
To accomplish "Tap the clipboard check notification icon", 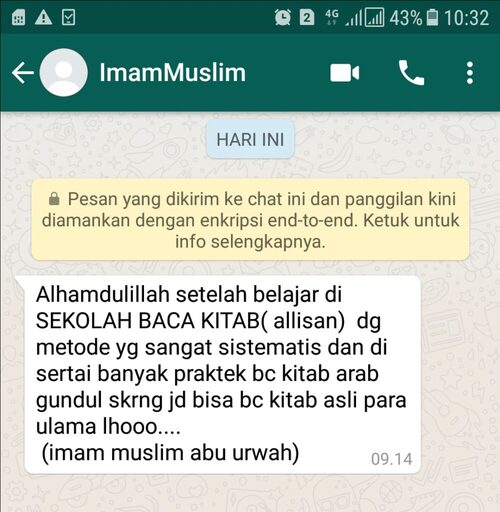I will [x=68, y=17].
